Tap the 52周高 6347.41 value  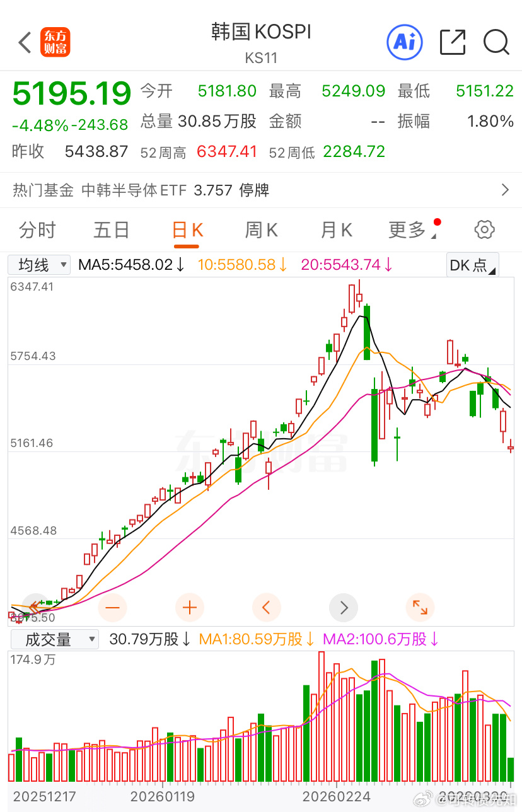pyautogui.click(x=226, y=152)
